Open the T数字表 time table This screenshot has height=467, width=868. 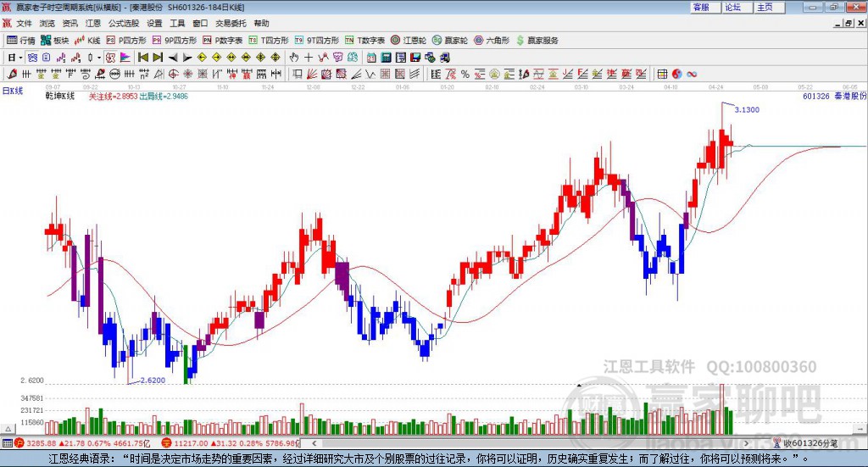tap(364, 41)
